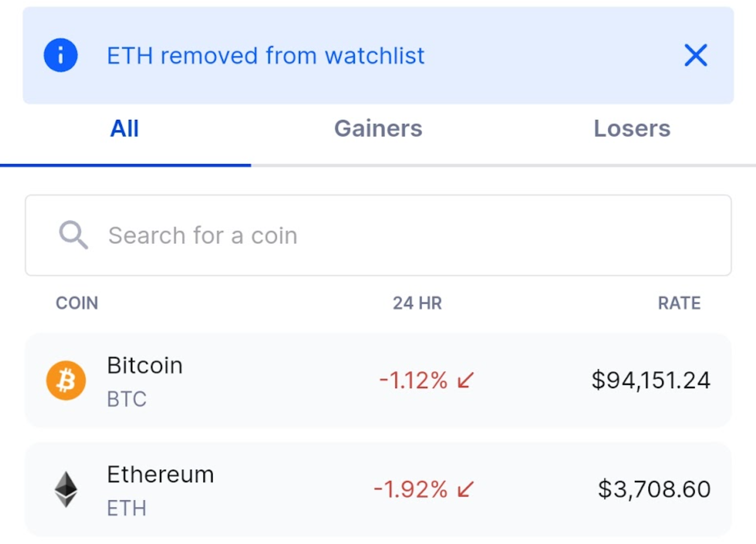Select the All tab
The height and width of the screenshot is (544, 756).
pos(124,129)
